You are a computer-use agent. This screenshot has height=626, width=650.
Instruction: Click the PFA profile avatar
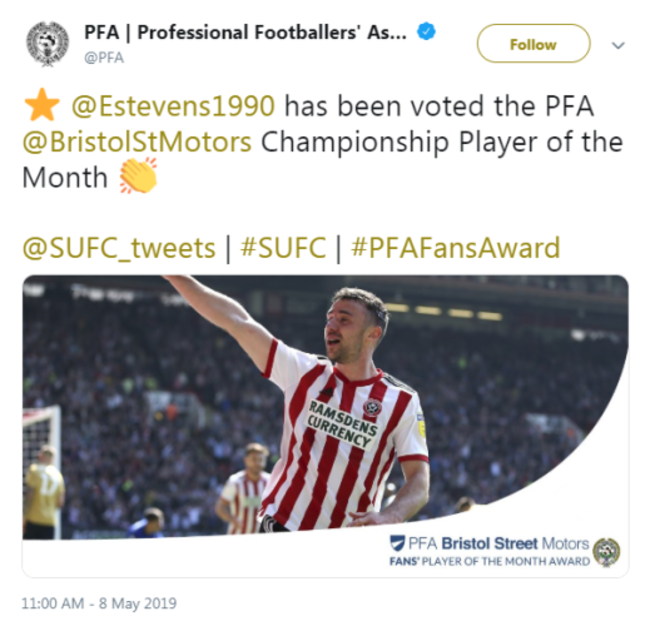pos(46,43)
